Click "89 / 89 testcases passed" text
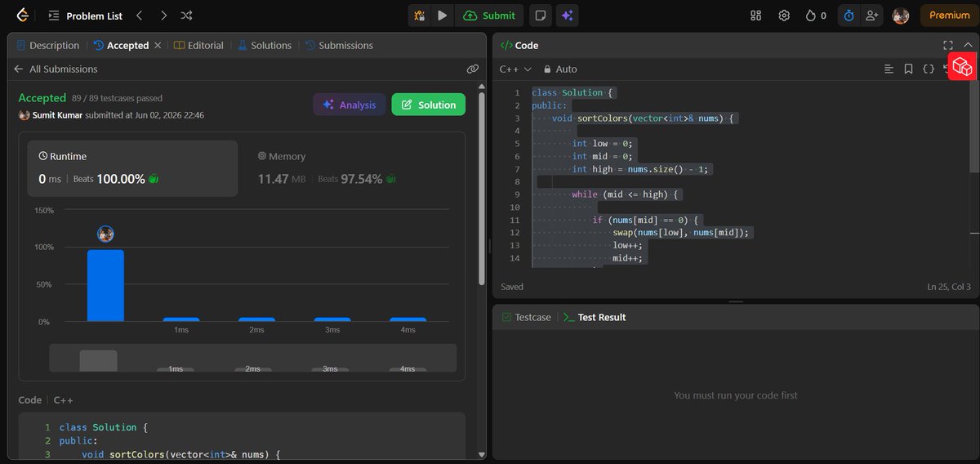 click(x=117, y=98)
